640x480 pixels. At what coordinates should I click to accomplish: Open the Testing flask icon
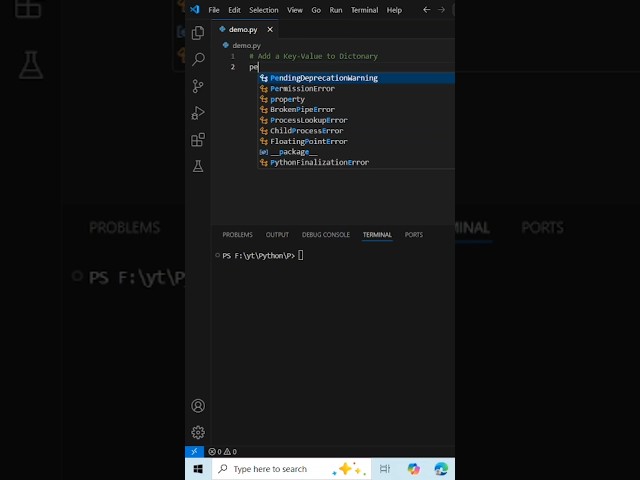coord(198,166)
